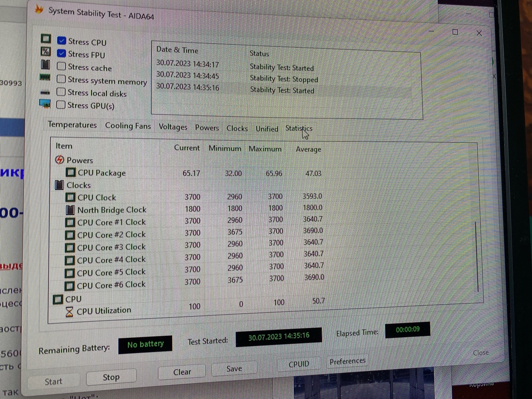Click the disk icon beside Stress local disks

click(45, 92)
